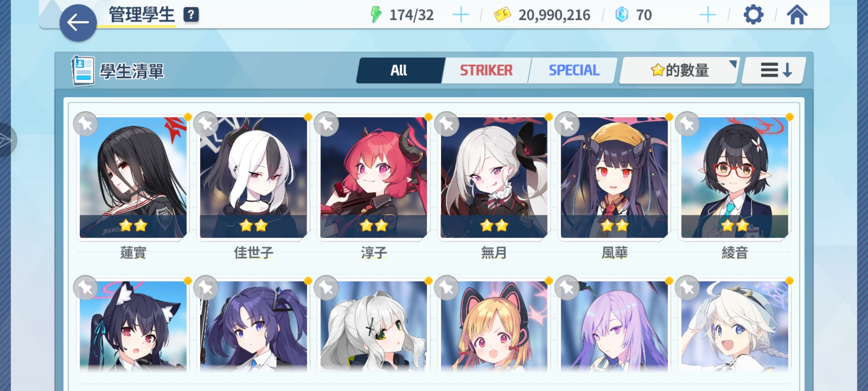Switch to the STRIKER tab

(x=486, y=70)
